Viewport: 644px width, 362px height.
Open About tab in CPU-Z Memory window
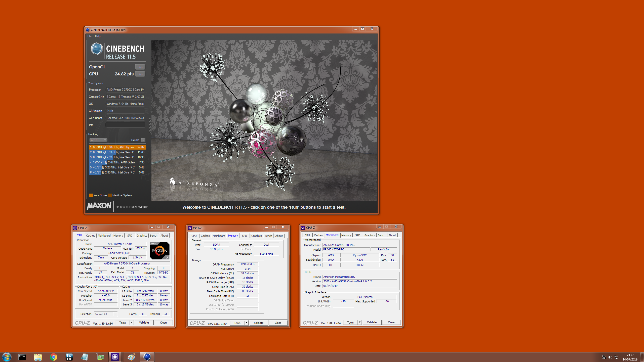[x=279, y=236]
